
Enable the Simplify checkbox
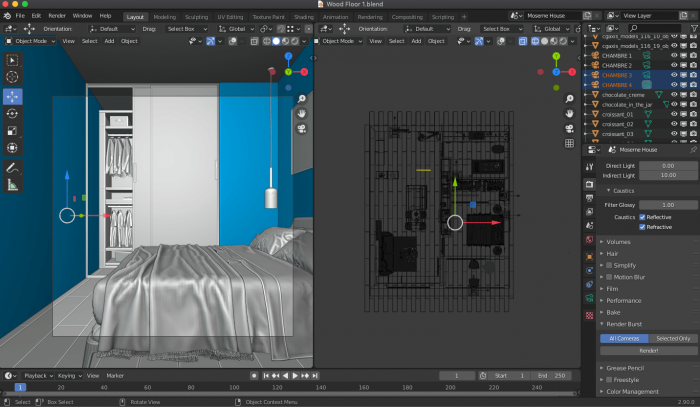tap(608, 265)
